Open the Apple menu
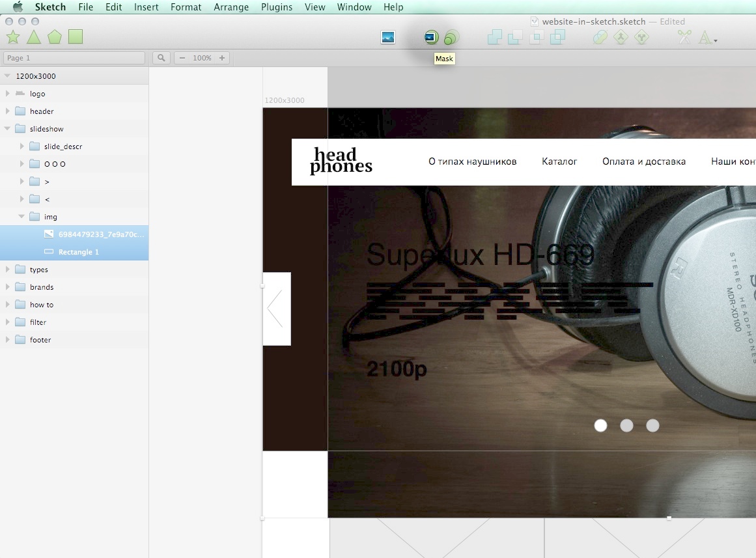The width and height of the screenshot is (756, 558). pos(18,7)
